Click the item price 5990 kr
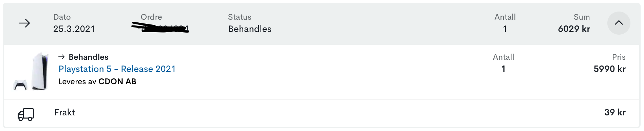644x131 pixels. pos(609,69)
